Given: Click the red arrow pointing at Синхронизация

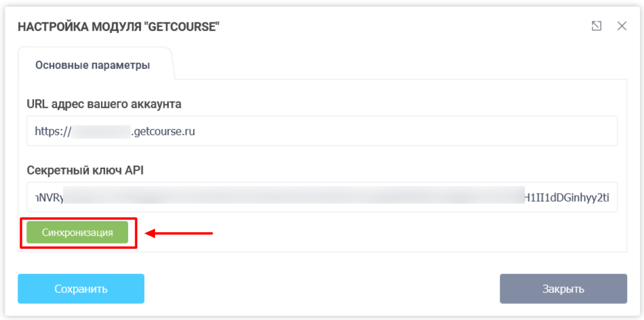Looking at the screenshot, I should 179,234.
